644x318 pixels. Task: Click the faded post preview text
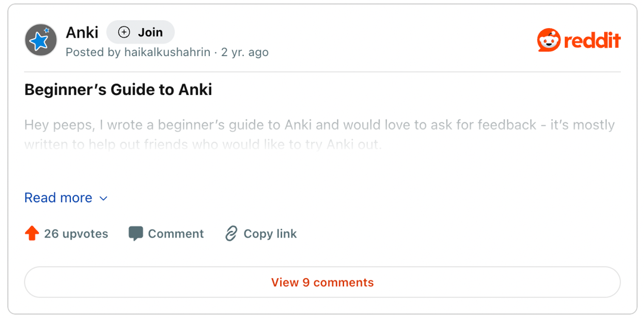pyautogui.click(x=320, y=135)
